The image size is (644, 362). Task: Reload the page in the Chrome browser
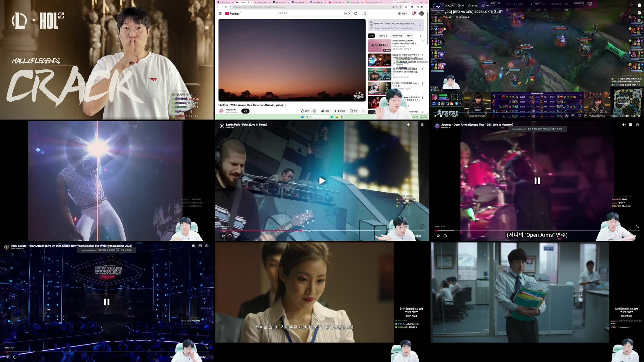[x=226, y=7]
